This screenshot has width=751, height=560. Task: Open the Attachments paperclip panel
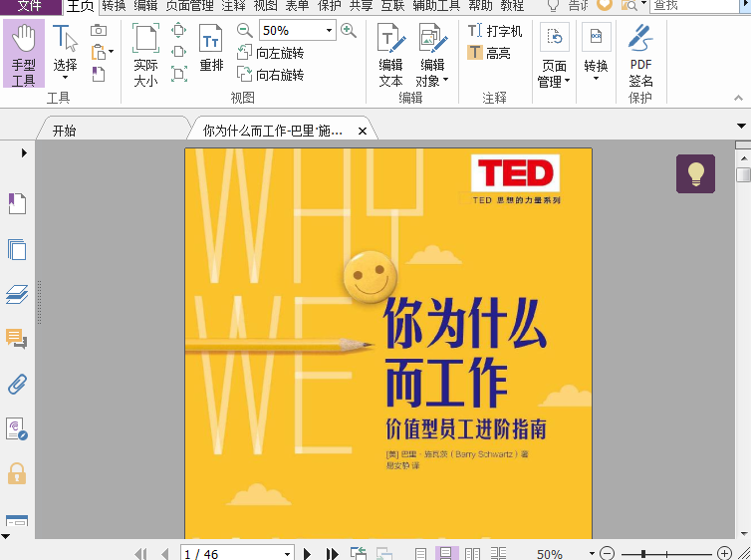(17, 385)
